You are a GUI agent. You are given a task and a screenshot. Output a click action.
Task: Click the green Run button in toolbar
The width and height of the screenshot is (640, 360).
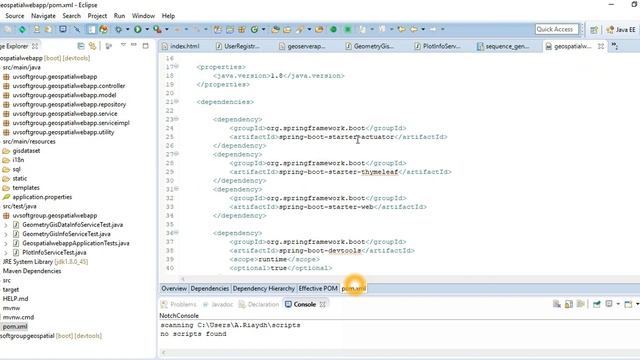(138, 29)
